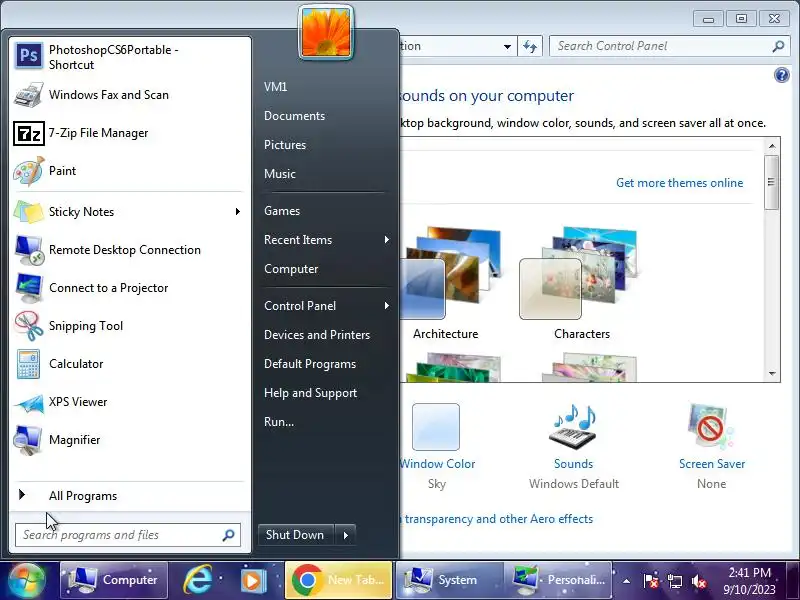The width and height of the screenshot is (800, 600).
Task: Open Computer from Start menu
Action: point(291,269)
